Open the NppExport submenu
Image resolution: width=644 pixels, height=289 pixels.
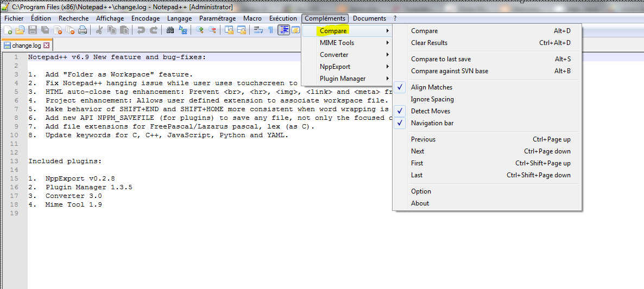pyautogui.click(x=335, y=67)
